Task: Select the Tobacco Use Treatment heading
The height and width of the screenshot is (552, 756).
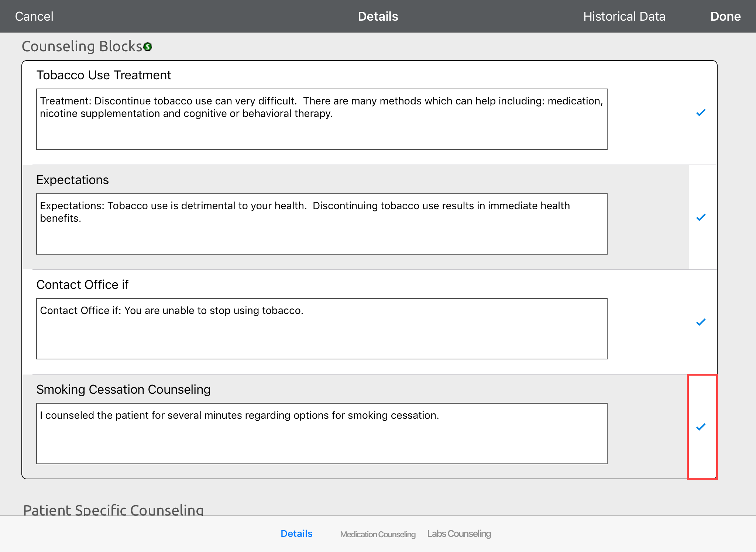Action: coord(104,75)
